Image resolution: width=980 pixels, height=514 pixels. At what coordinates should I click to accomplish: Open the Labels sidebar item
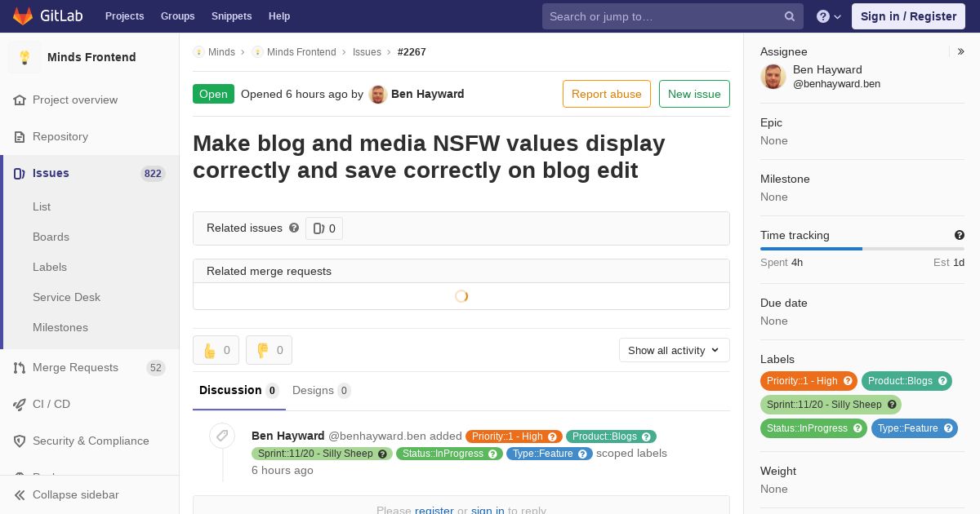(50, 268)
